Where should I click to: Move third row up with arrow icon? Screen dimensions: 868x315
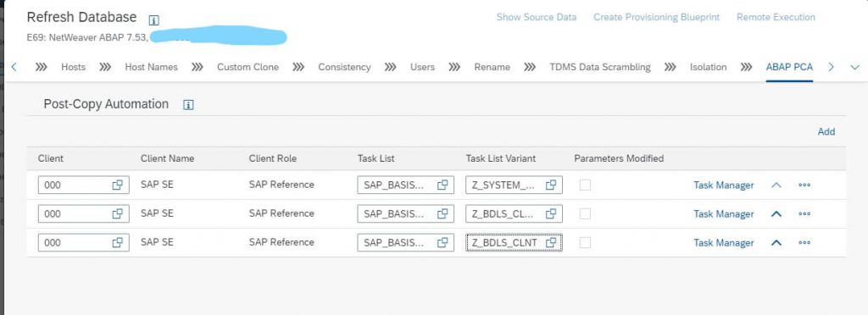click(x=776, y=243)
